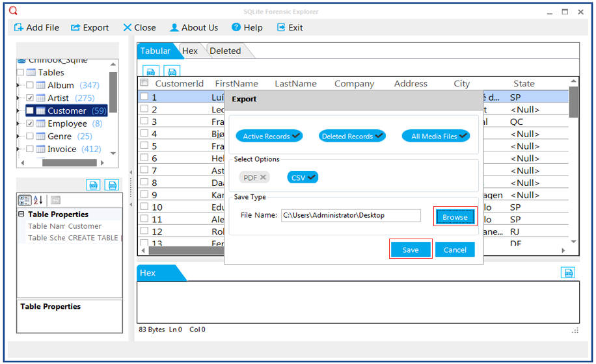596x364 pixels.
Task: Check the Customer table checkbox
Action: pyautogui.click(x=30, y=111)
